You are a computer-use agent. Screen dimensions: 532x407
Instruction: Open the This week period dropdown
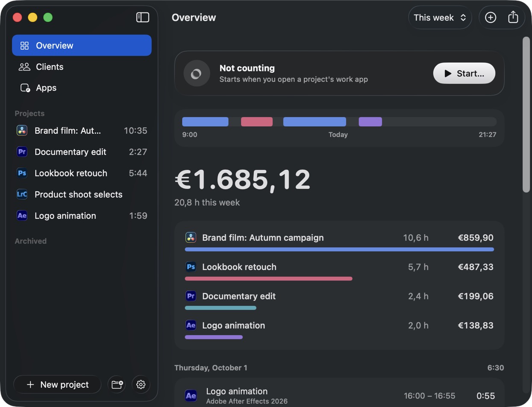(x=440, y=18)
